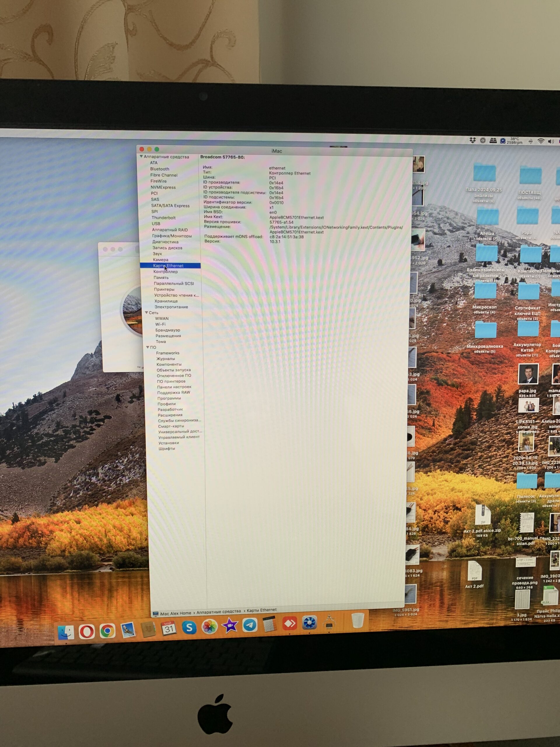Image resolution: width=560 pixels, height=747 pixels.
Task: Select Электропитание in the sidebar
Action: pos(171,307)
